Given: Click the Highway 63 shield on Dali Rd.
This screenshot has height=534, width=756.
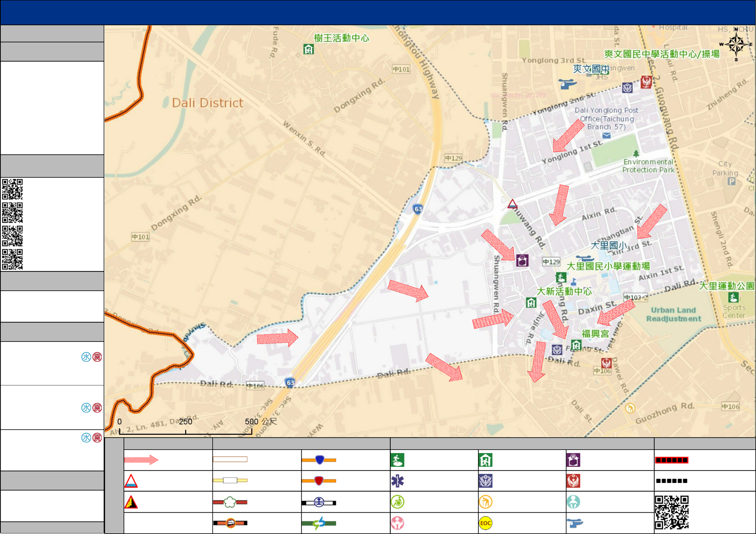Looking at the screenshot, I should click(290, 382).
